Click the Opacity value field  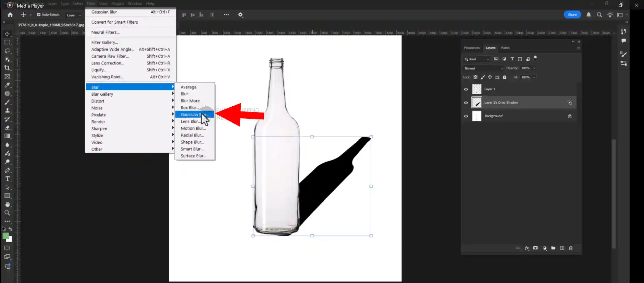click(525, 68)
